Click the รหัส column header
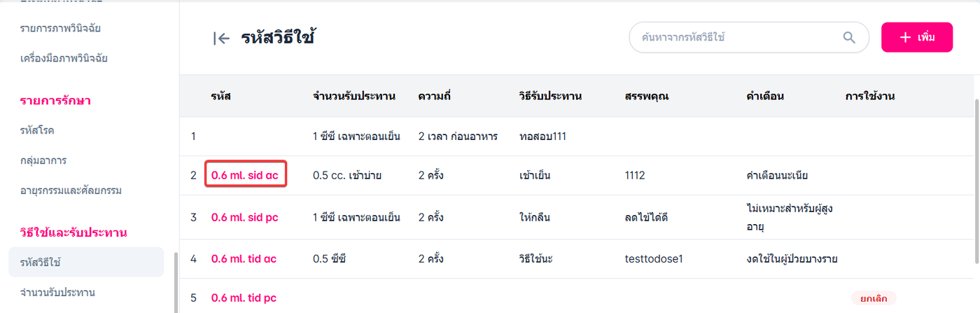 [x=220, y=96]
